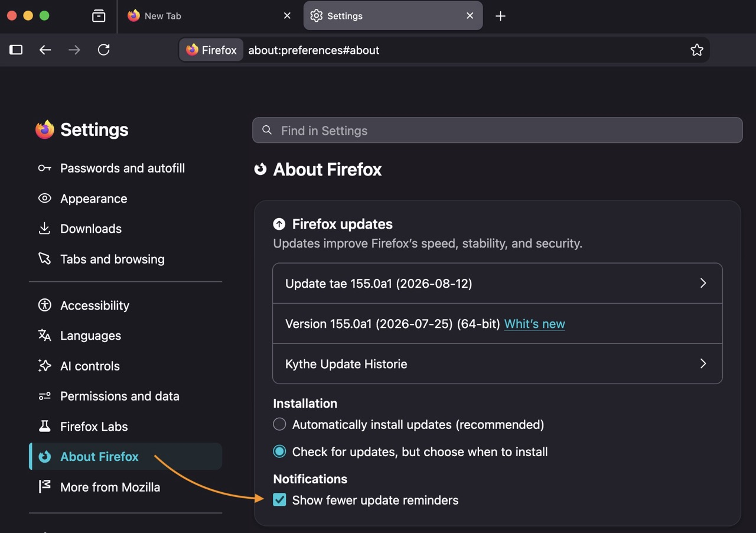
Task: Click the Firefox identity badge in address bar
Action: 211,50
